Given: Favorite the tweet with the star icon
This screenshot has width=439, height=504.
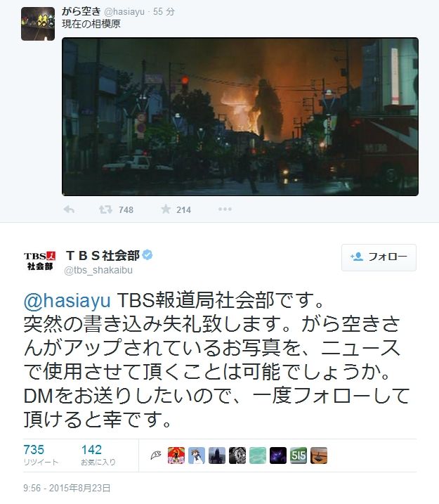Looking at the screenshot, I should tap(166, 209).
